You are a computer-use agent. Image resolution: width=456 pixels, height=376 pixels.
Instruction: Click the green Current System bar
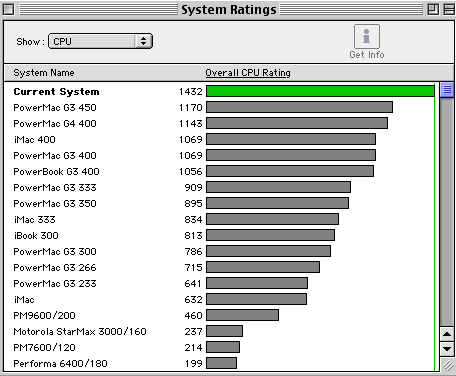[320, 91]
